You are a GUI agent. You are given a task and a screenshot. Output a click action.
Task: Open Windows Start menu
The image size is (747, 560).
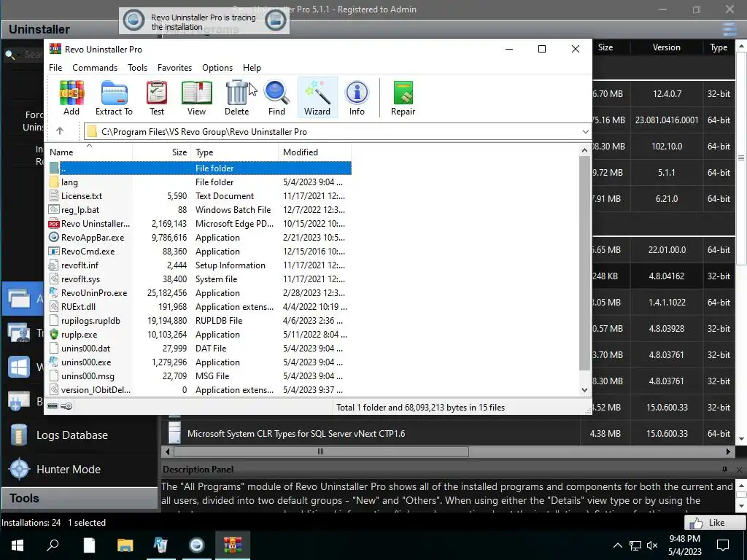(18, 545)
